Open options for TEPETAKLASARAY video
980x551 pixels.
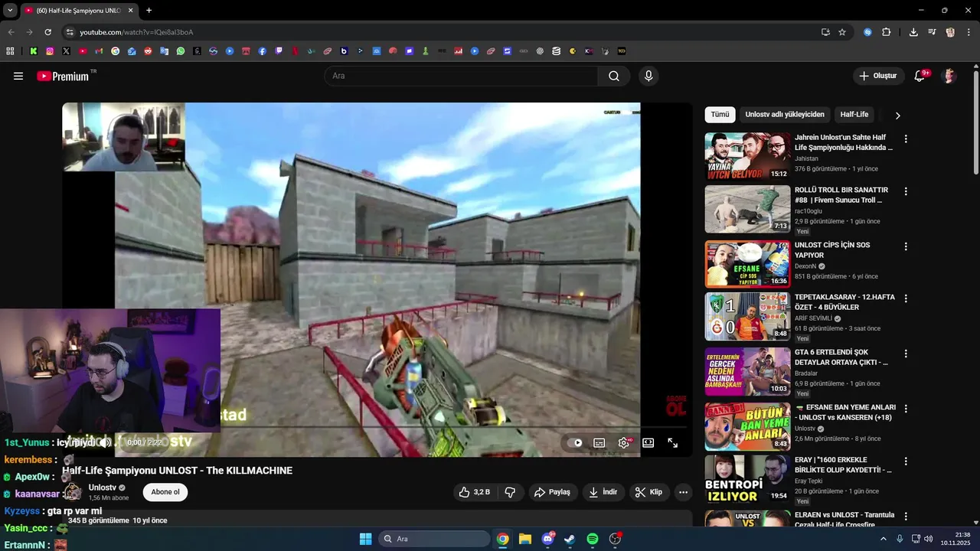906,298
